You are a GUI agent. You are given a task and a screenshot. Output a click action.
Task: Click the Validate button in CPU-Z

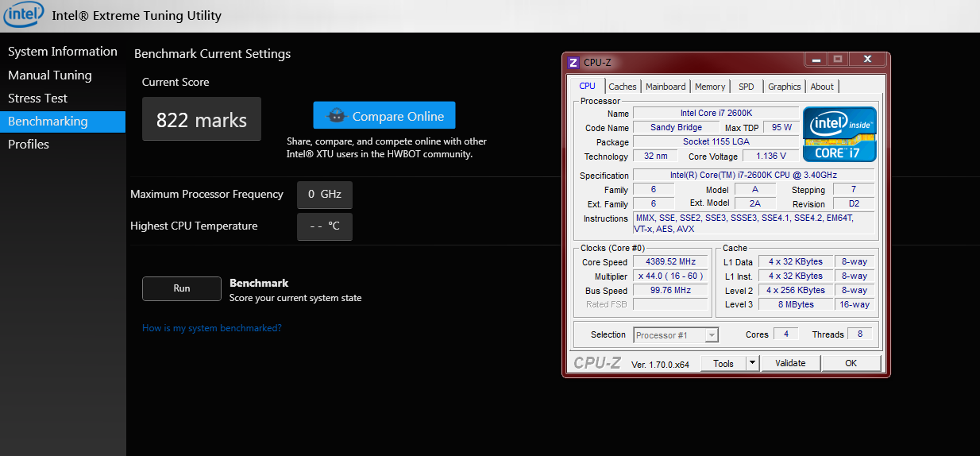tap(791, 363)
